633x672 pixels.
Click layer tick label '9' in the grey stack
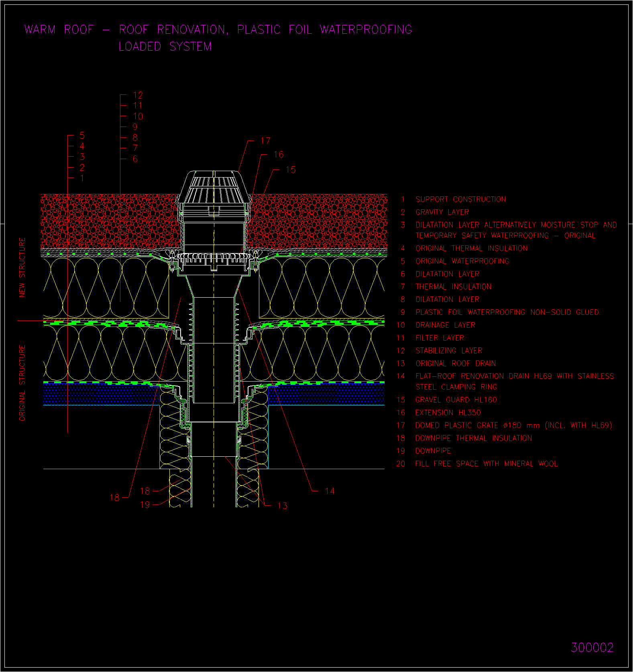click(135, 127)
